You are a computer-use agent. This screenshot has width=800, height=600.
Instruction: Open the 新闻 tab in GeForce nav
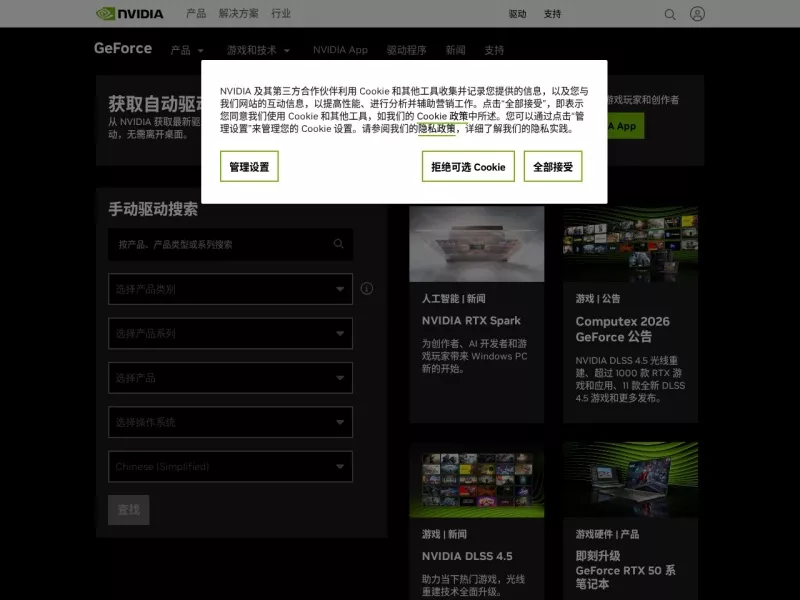pos(455,50)
